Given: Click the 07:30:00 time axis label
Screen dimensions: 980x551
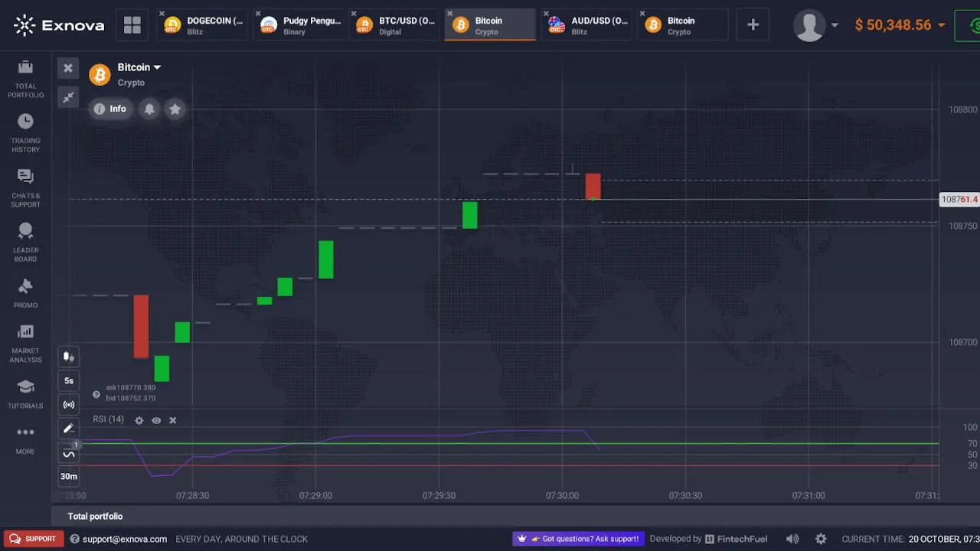Looking at the screenshot, I should click(x=562, y=496).
